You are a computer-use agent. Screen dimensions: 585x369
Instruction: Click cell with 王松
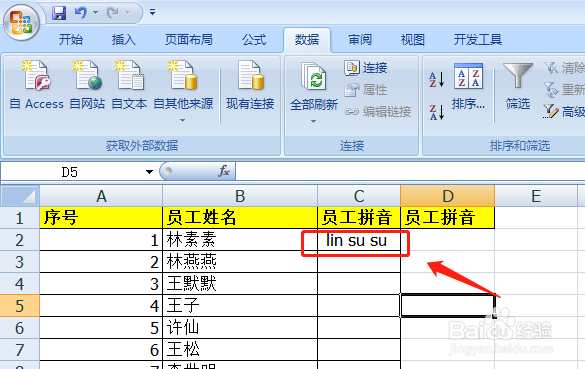(x=240, y=350)
